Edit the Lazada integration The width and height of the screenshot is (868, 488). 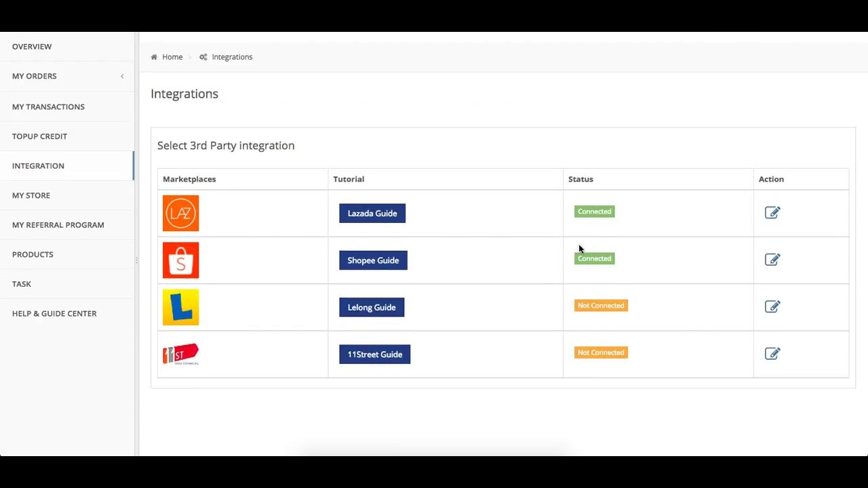coord(772,213)
